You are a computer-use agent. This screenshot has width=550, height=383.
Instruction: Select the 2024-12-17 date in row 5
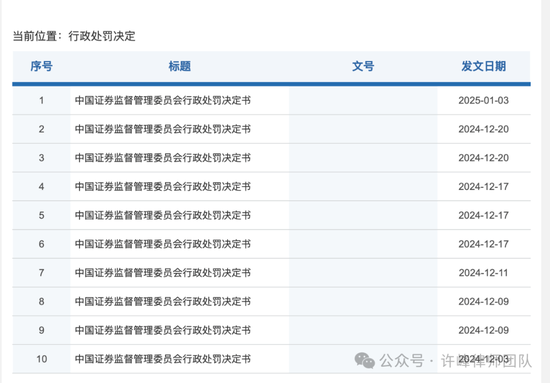(483, 215)
